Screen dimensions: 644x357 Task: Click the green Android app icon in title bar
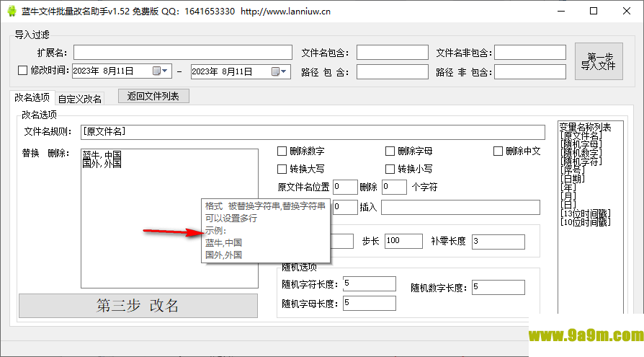coord(12,11)
